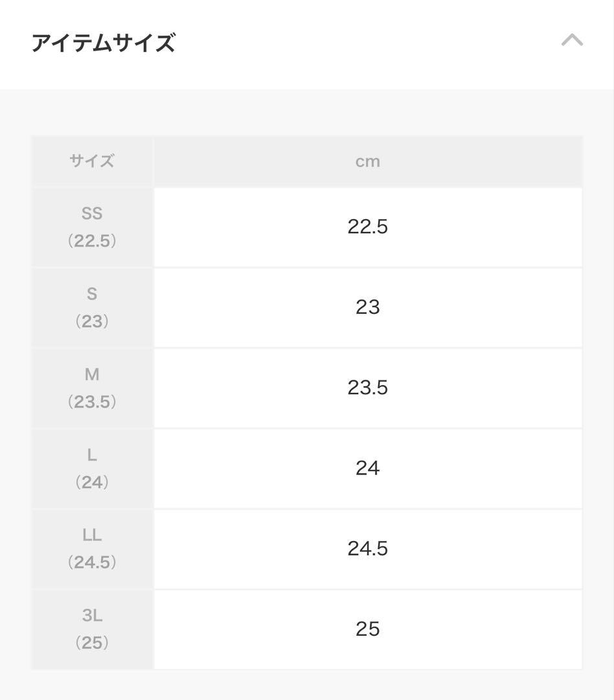Screen dimensions: 614x700
Task: Select the 25 cm value cell
Action: pyautogui.click(x=367, y=629)
